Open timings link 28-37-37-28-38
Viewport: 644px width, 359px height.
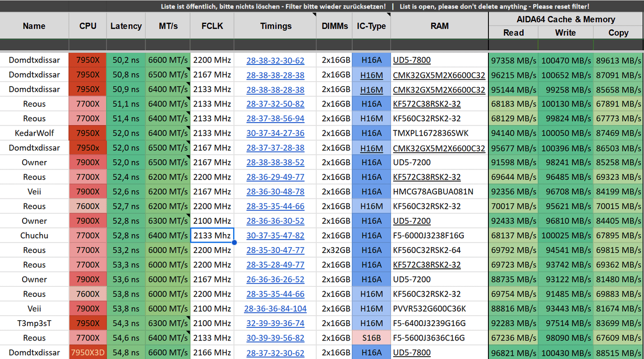pos(275,148)
